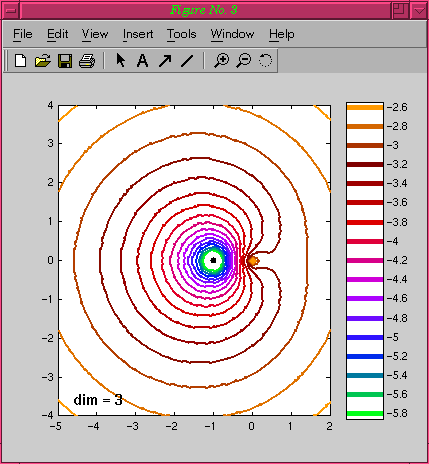Open the Edit menu
429x464 pixels.
coord(58,34)
